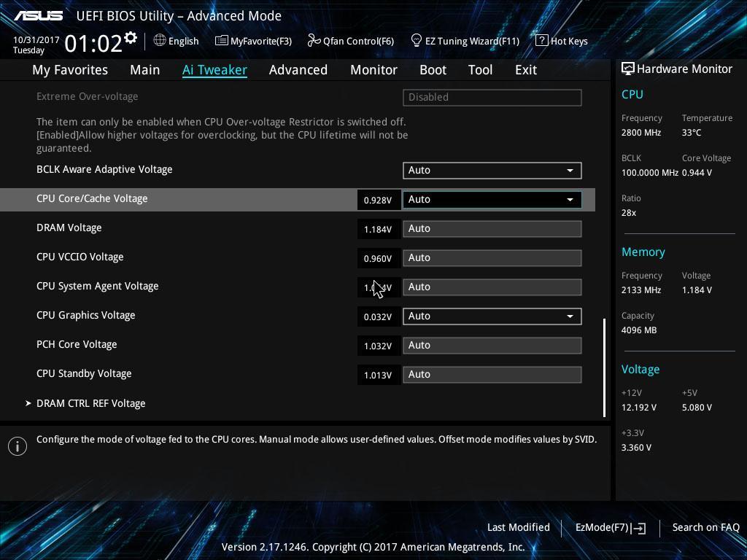Click the 2800 MHz CPU frequency value
The image size is (747, 560).
pyautogui.click(x=640, y=133)
